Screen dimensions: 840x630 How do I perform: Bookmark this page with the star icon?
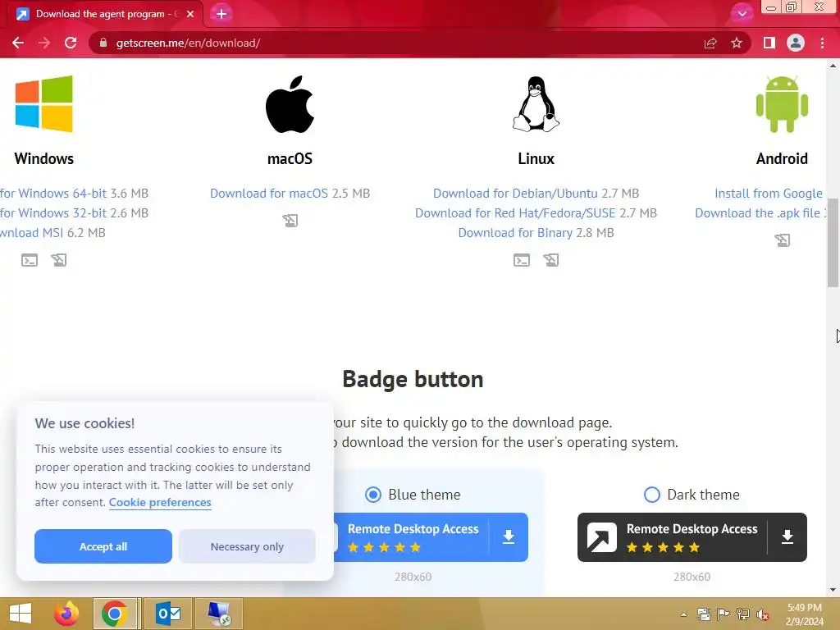(x=737, y=43)
